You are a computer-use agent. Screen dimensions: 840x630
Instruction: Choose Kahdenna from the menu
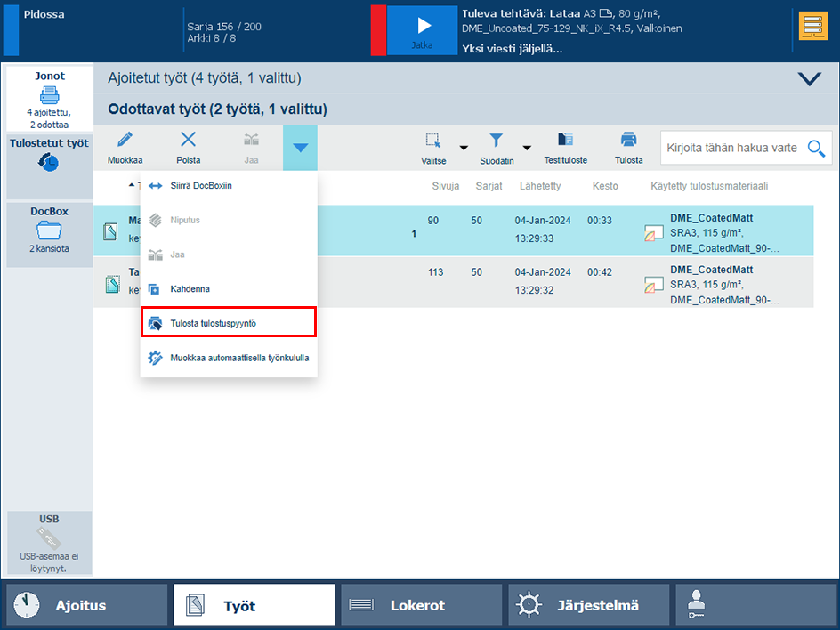pos(229,288)
